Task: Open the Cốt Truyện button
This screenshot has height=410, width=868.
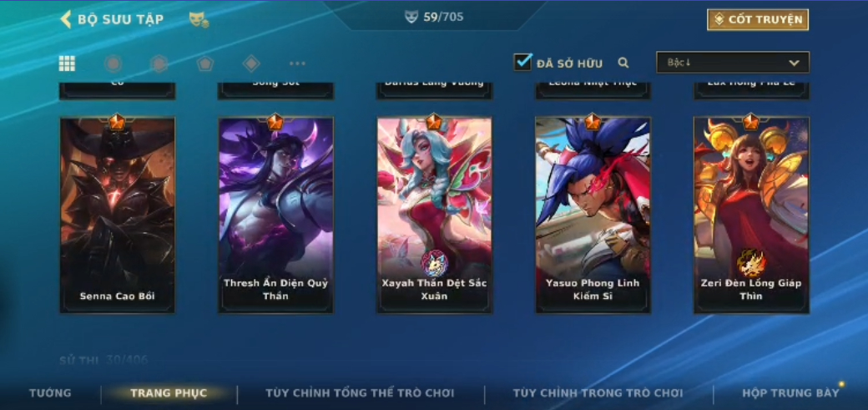Action: tap(758, 19)
